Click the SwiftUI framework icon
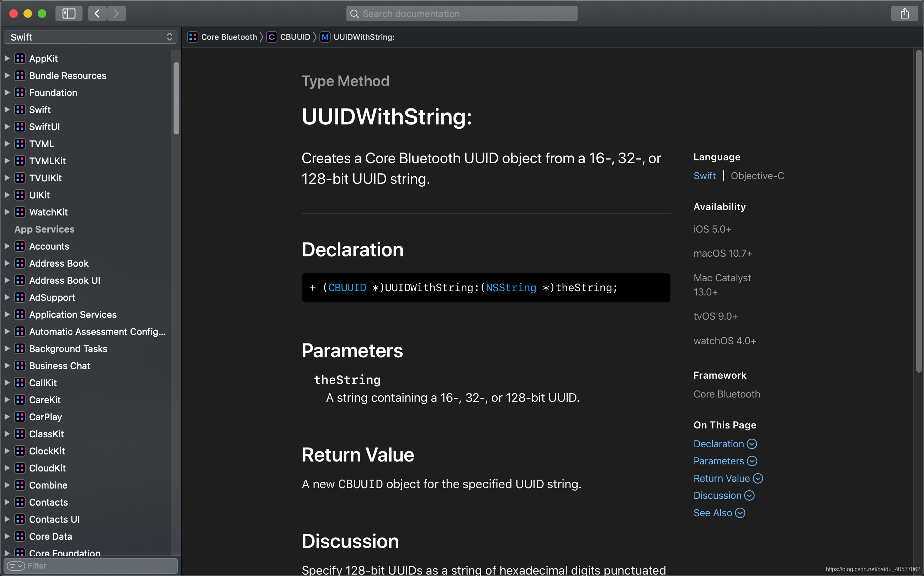Screen dimensions: 924x576 (x=20, y=127)
